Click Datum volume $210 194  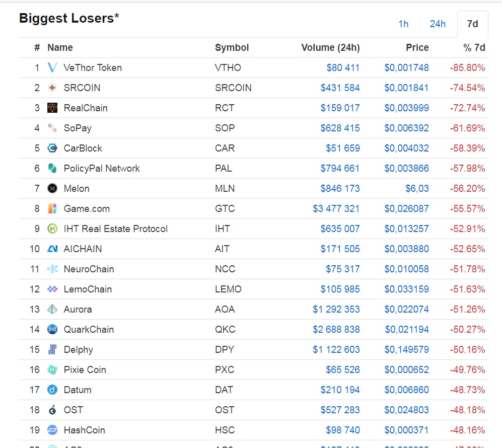(x=340, y=390)
